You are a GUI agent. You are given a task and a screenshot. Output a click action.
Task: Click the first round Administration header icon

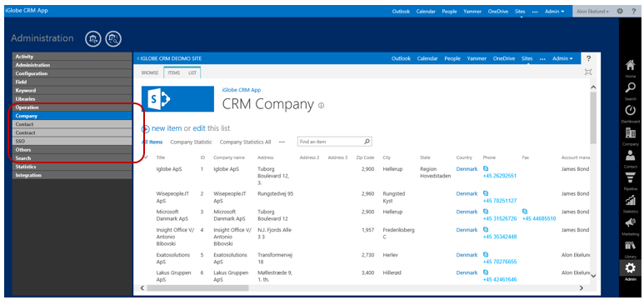coord(92,39)
